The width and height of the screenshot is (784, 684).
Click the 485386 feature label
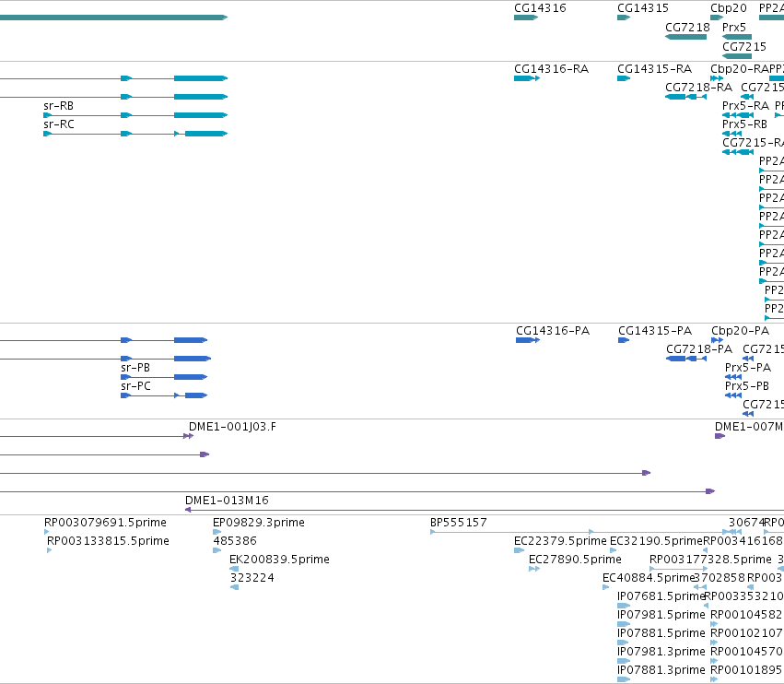pyautogui.click(x=235, y=541)
